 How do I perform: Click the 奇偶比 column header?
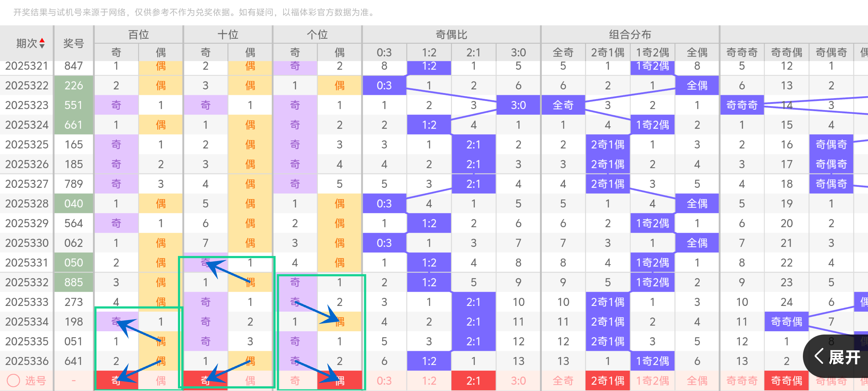[451, 34]
